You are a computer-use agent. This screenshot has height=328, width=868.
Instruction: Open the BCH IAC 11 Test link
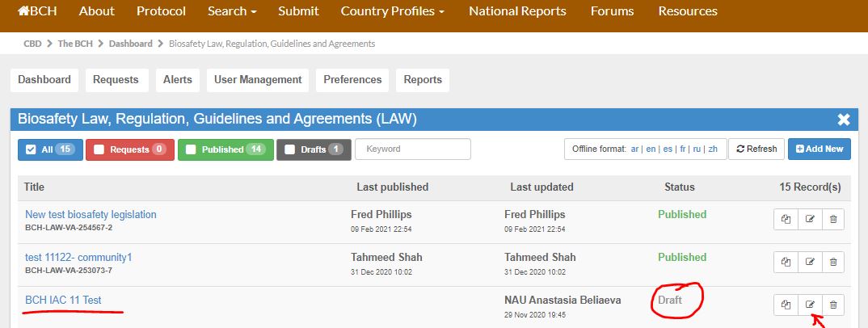pyautogui.click(x=63, y=301)
